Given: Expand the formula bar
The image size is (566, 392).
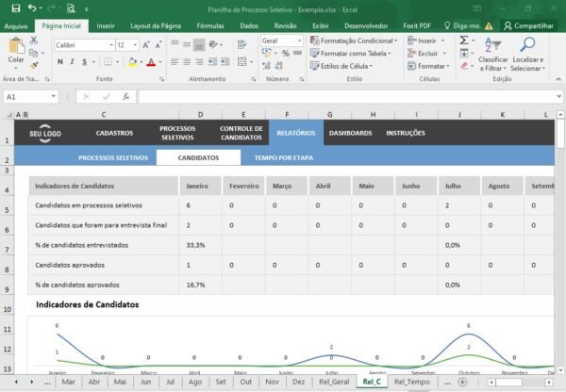Looking at the screenshot, I should 558,96.
